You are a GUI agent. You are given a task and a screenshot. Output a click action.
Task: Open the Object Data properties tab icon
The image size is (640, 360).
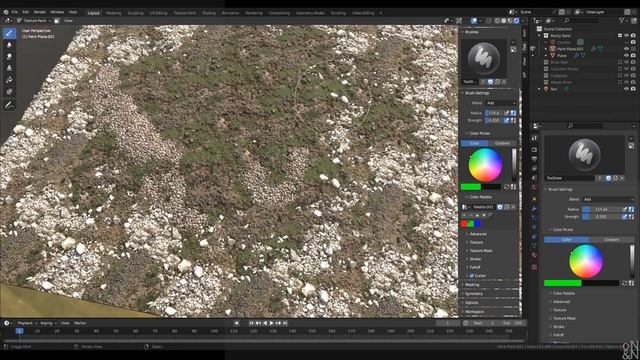(534, 246)
